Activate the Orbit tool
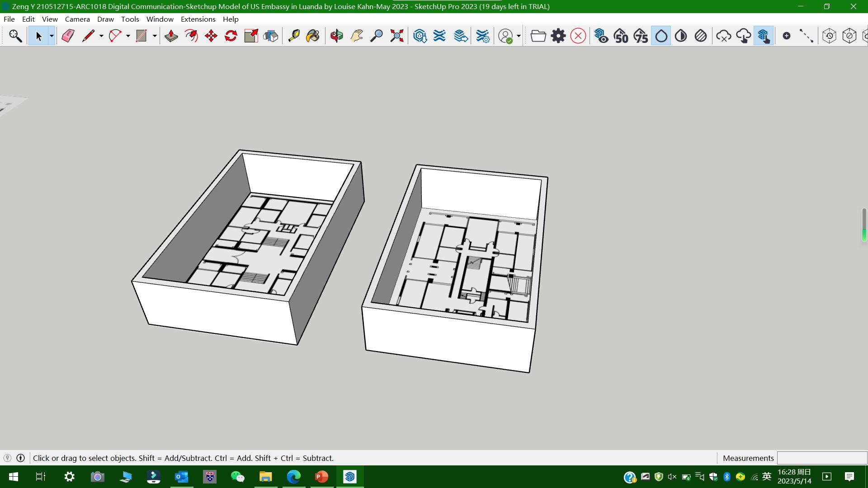Screen dimensions: 868x488 coord(336,36)
